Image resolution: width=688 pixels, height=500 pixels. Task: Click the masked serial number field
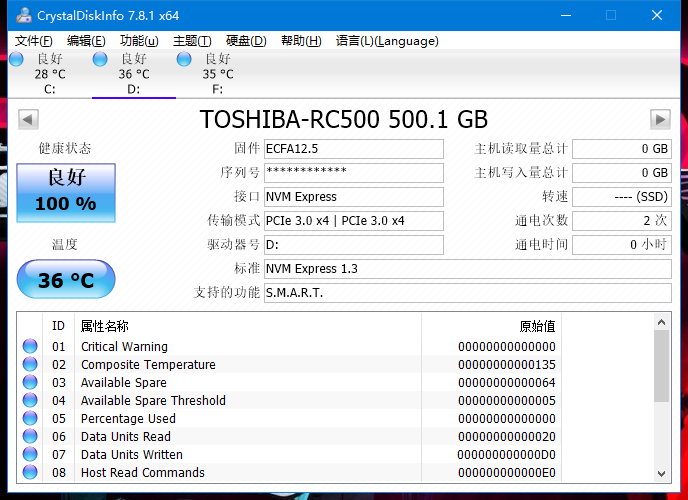354,172
